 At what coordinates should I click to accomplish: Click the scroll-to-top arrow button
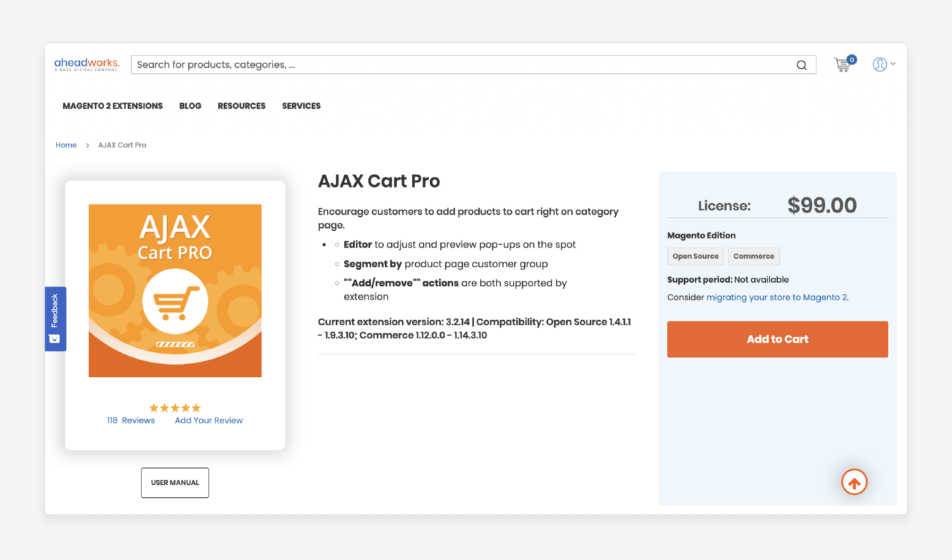tap(854, 482)
